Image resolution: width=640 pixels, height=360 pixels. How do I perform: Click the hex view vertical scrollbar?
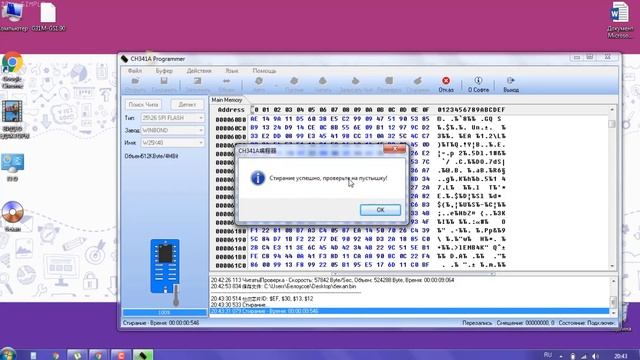611,187
